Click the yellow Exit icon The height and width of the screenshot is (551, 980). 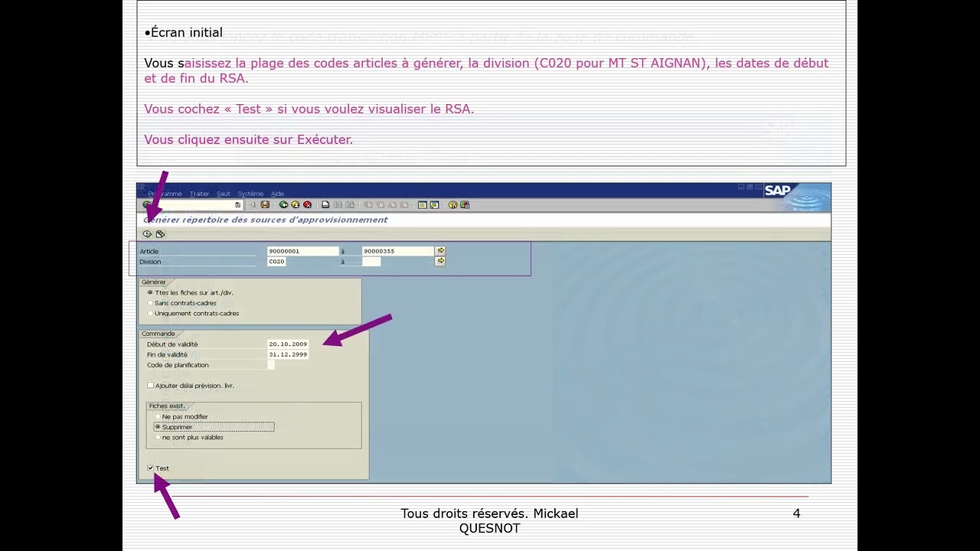295,204
